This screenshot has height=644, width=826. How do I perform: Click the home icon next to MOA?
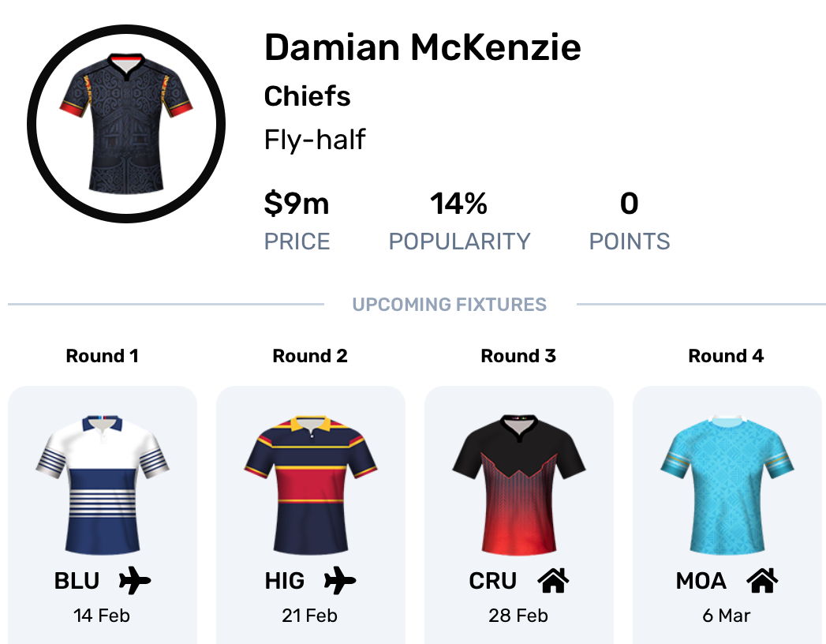coord(762,582)
